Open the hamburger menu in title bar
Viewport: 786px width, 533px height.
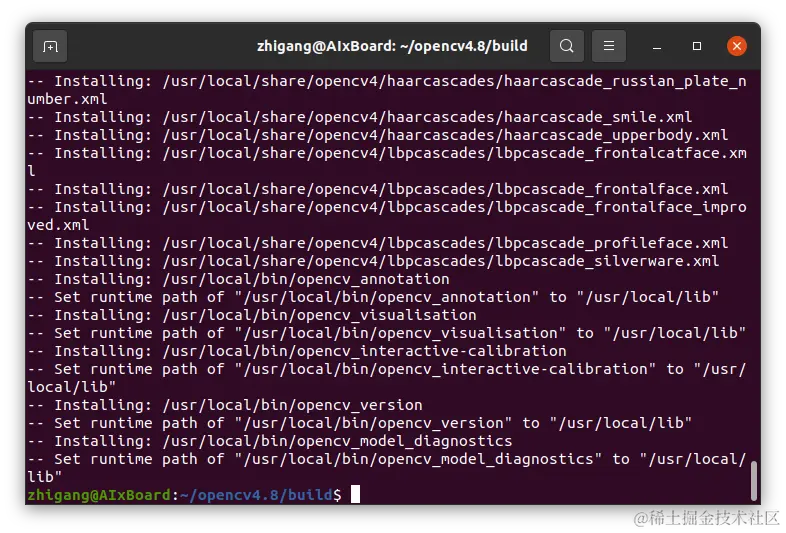[609, 46]
